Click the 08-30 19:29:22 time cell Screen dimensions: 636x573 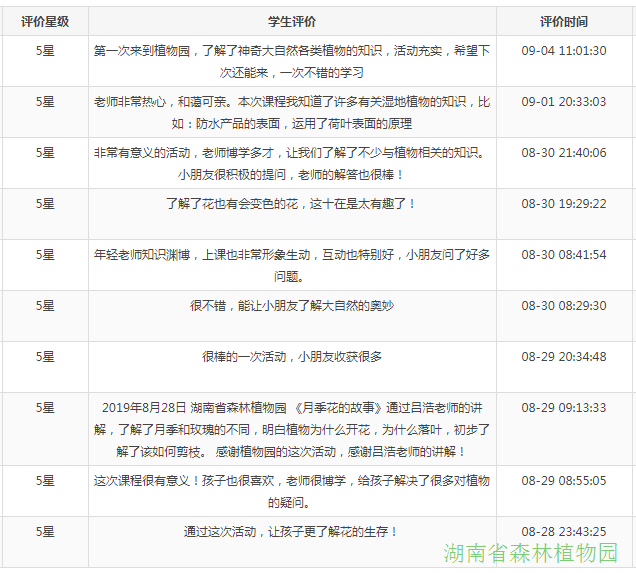tap(564, 203)
